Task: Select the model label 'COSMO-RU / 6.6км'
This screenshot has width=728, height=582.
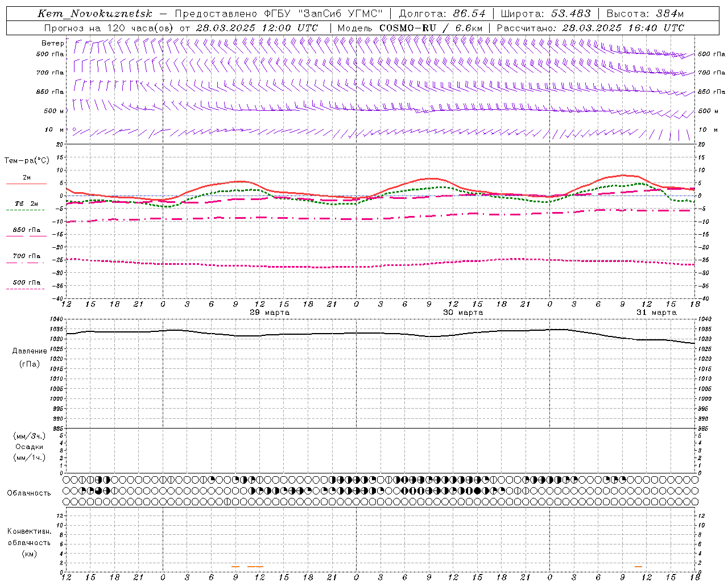Action: click(x=432, y=28)
